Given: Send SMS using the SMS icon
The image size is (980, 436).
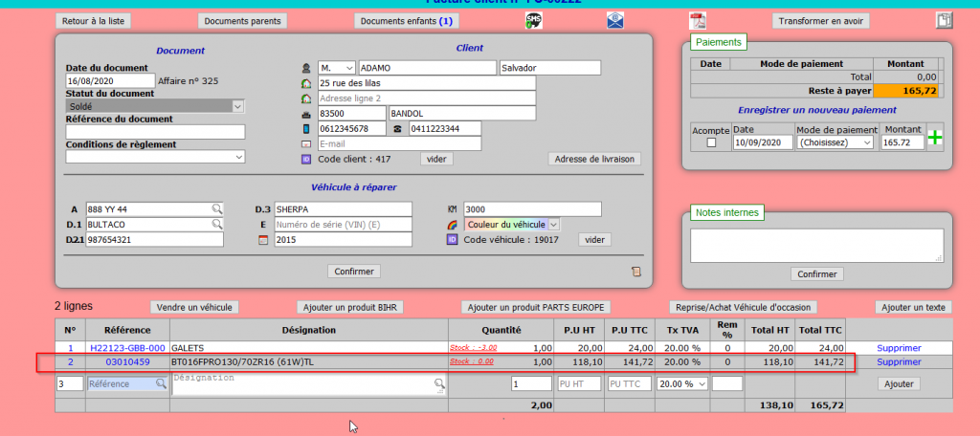Looking at the screenshot, I should point(533,21).
